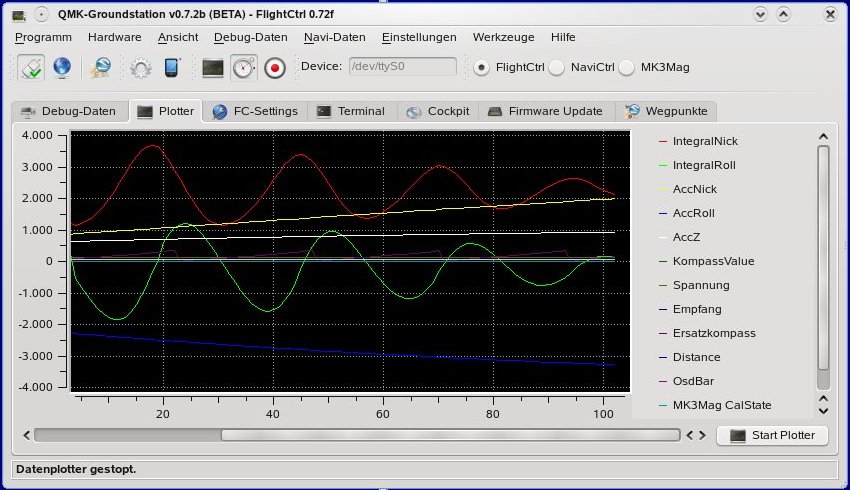Screen dimensions: 850x490
Task: Click the mobile phone icon in toolbar
Action: tap(171, 67)
